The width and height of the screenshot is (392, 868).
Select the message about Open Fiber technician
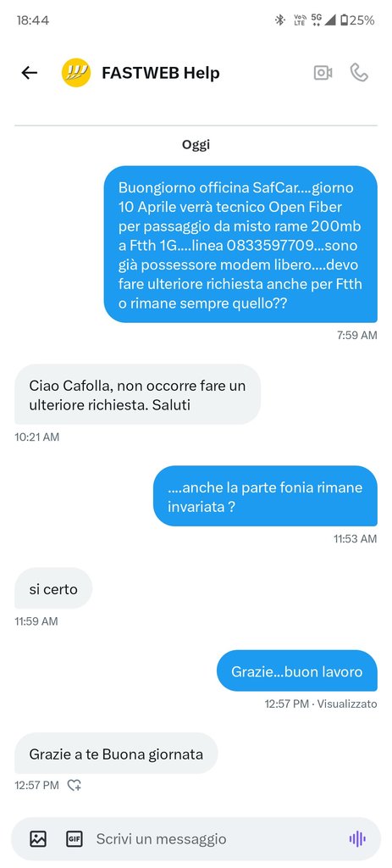click(x=240, y=244)
